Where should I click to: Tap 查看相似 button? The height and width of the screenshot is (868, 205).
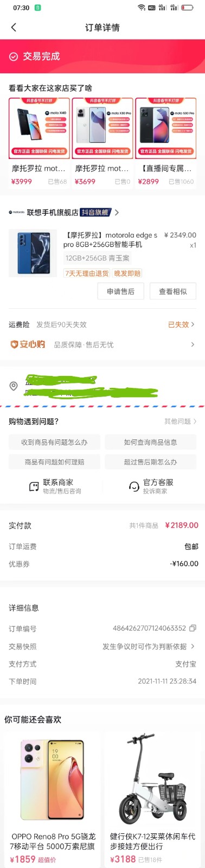(173, 291)
